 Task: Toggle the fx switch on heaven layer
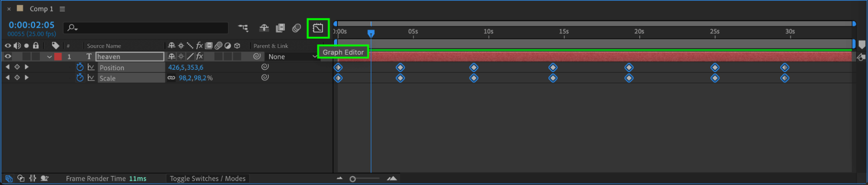point(199,56)
